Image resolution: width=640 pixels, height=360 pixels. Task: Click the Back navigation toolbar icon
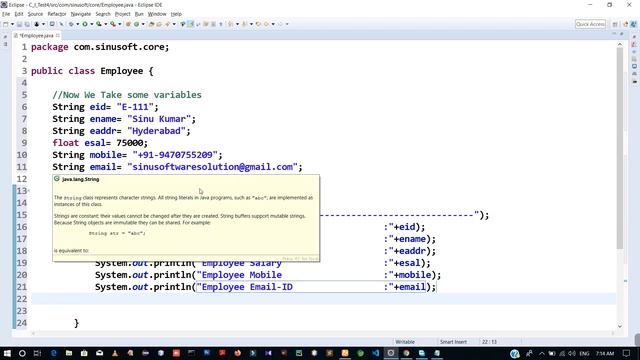coord(266,24)
